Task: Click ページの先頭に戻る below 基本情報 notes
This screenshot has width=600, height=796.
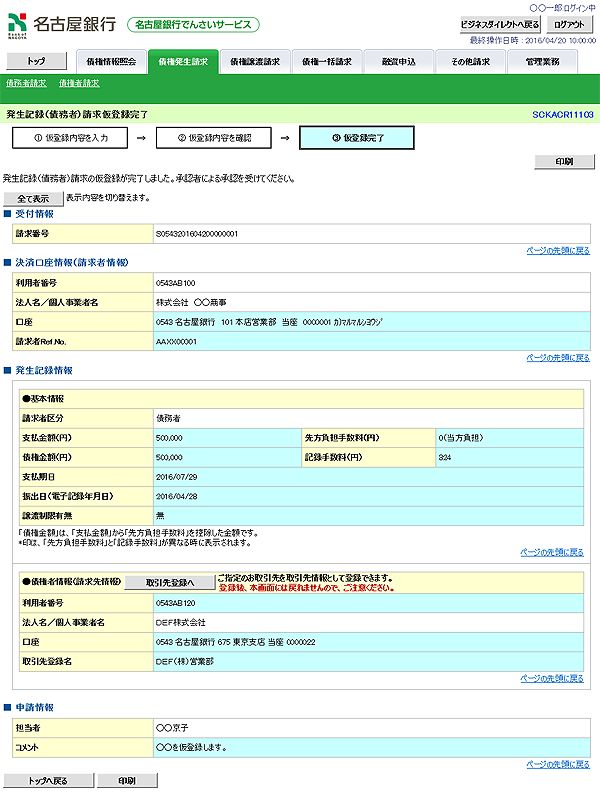Action: point(552,552)
